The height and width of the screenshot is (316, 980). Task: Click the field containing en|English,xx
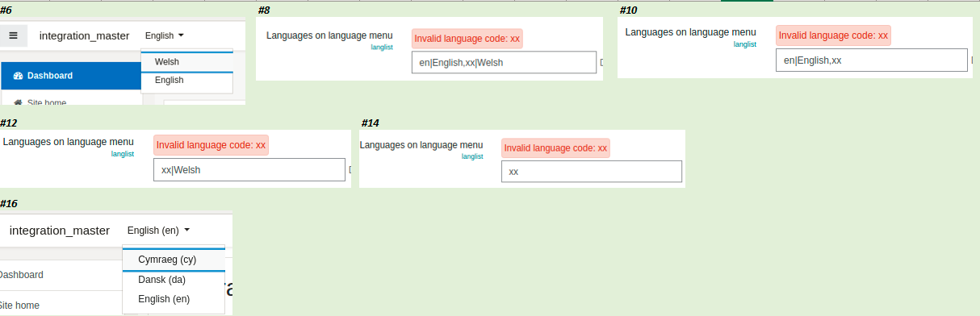[872, 60]
